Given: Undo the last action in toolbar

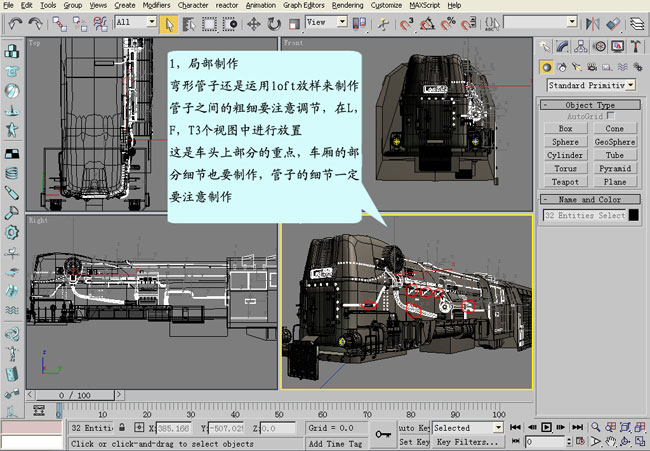Looking at the screenshot, I should 15,23.
